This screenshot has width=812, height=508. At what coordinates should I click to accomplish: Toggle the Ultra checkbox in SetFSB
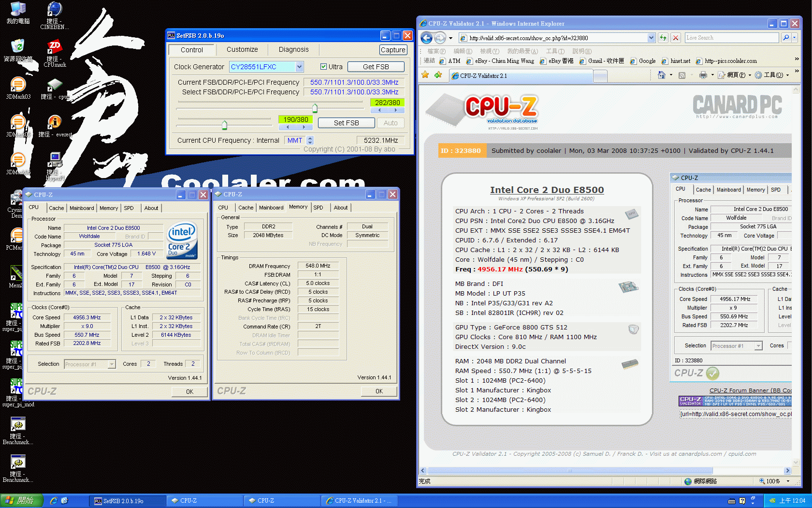coord(324,67)
